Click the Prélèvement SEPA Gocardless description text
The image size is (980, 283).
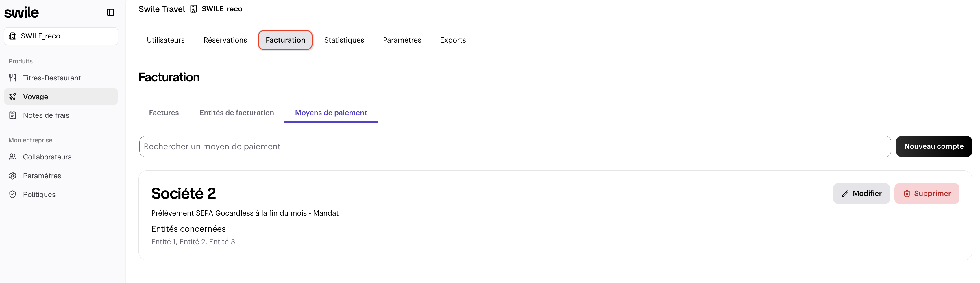[x=245, y=213]
